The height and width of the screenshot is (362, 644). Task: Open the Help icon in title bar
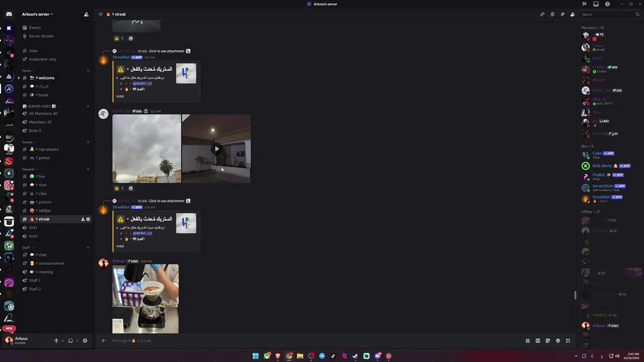[607, 4]
